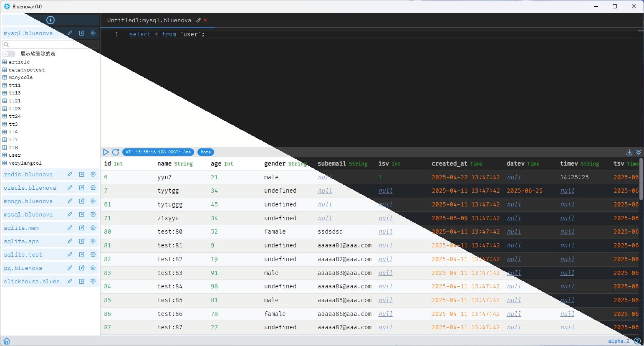Open the user table in sidebar
Image resolution: width=644 pixels, height=346 pixels.
point(15,155)
